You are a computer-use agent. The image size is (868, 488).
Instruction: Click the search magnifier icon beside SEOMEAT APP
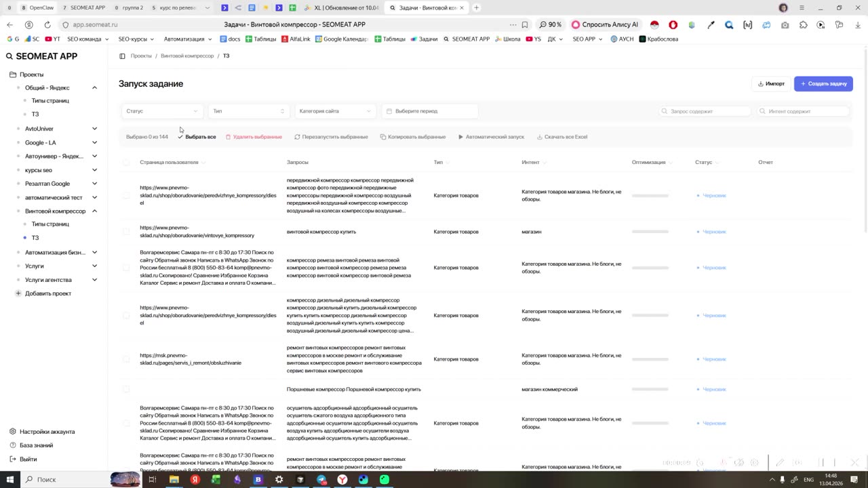9,56
